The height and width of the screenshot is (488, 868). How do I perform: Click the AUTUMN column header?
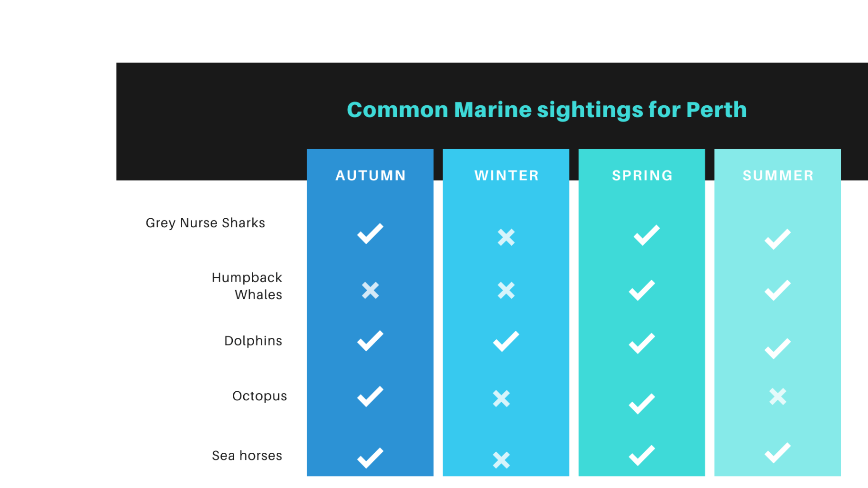click(371, 175)
